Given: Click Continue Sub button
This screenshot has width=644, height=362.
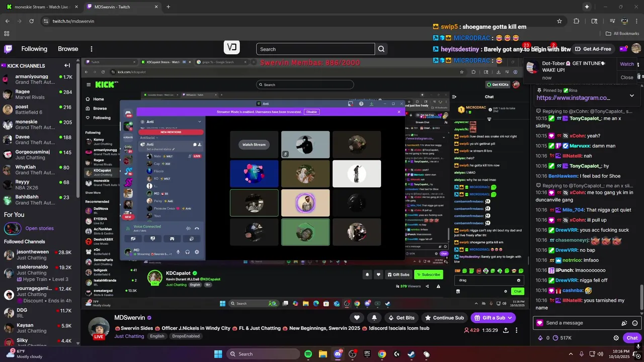Looking at the screenshot, I should coord(444,318).
